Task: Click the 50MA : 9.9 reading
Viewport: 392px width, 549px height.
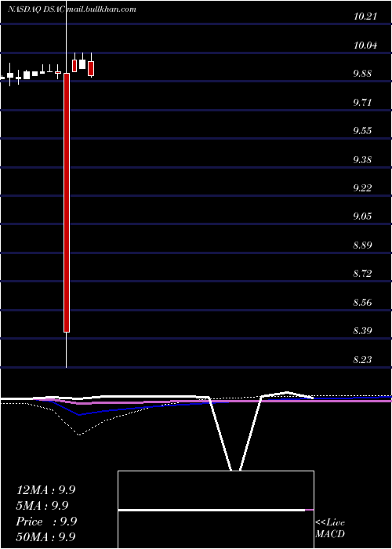Action: 45,536
